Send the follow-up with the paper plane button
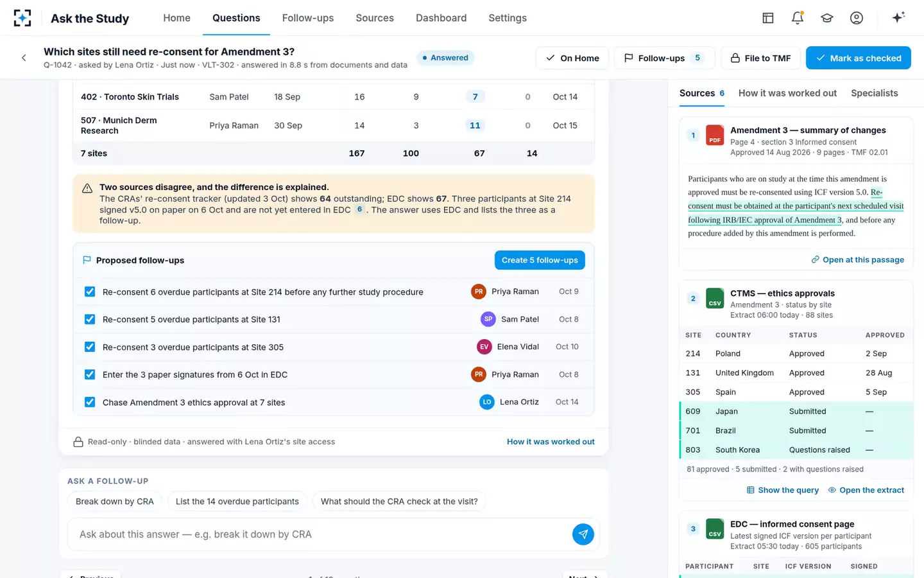 click(x=583, y=534)
